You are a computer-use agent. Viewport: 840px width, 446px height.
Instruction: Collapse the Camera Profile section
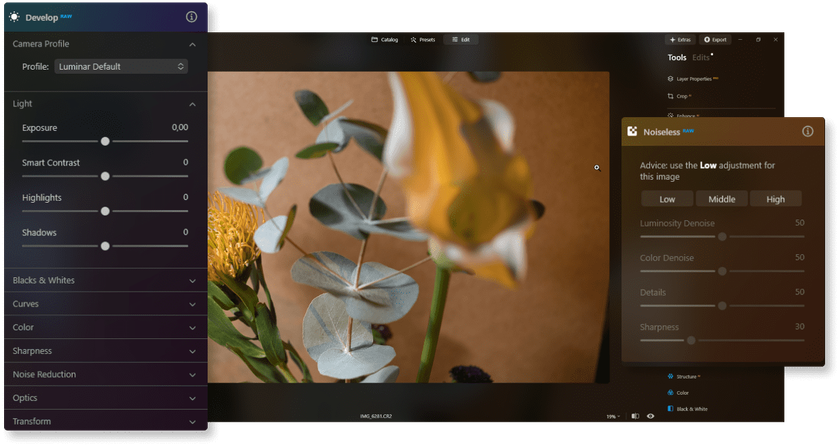coord(192,44)
